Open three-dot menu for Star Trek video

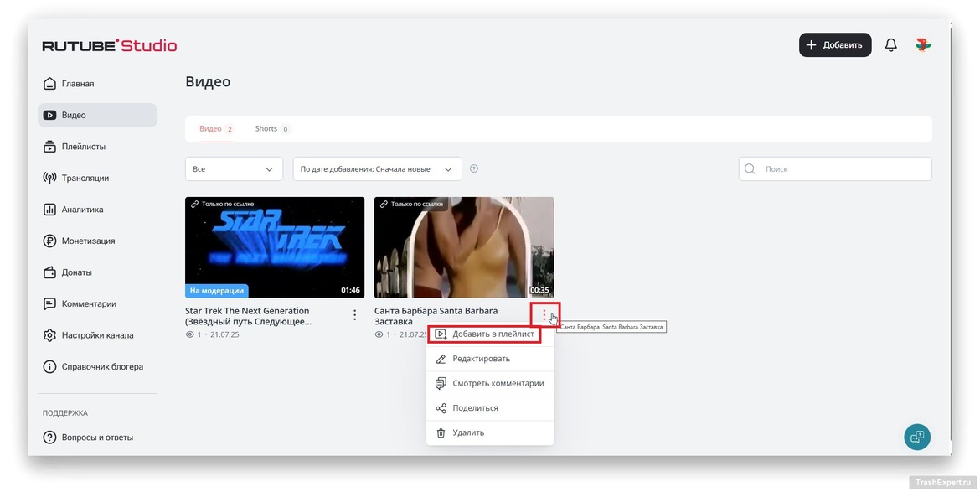354,315
